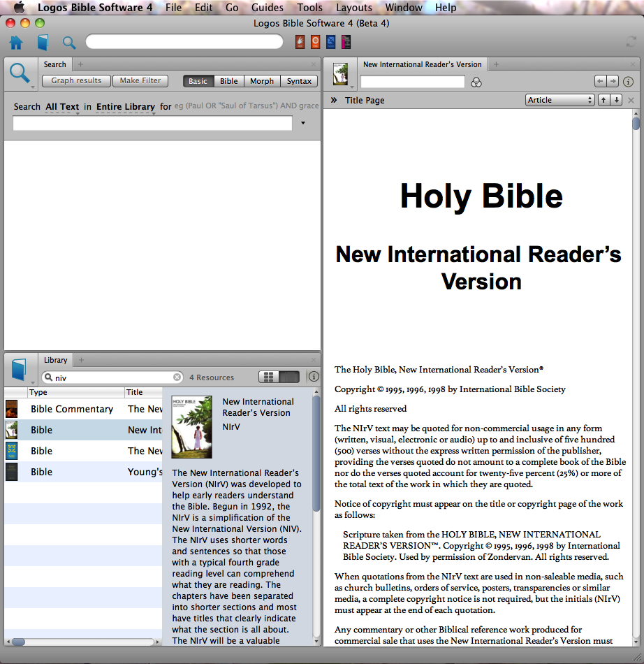
Task: Click the NIrV text vertical scrollbar thumb
Action: pos(636,124)
